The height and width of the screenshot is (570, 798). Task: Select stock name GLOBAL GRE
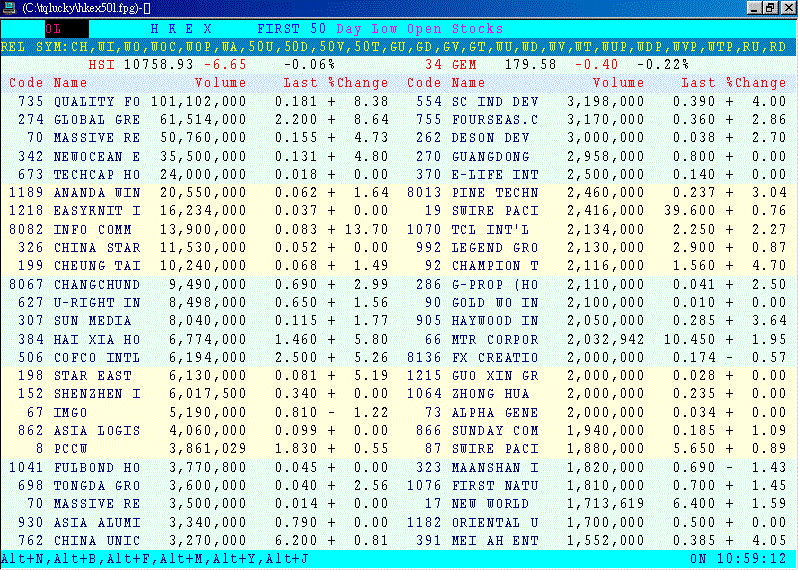[97, 120]
